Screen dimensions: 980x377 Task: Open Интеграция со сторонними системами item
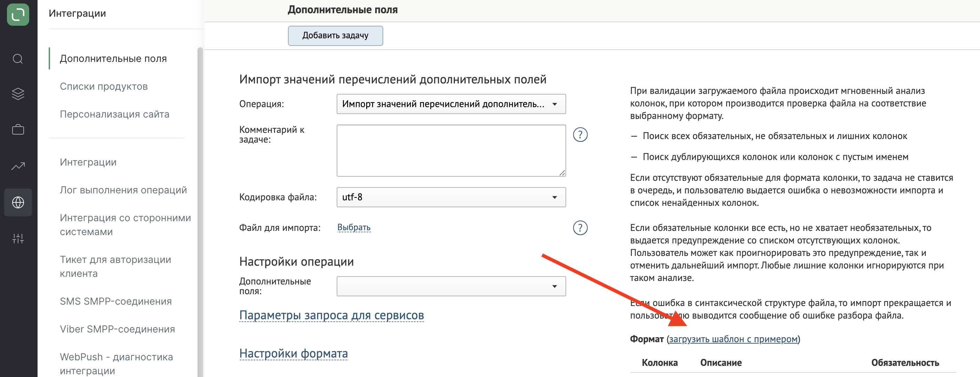click(x=125, y=225)
